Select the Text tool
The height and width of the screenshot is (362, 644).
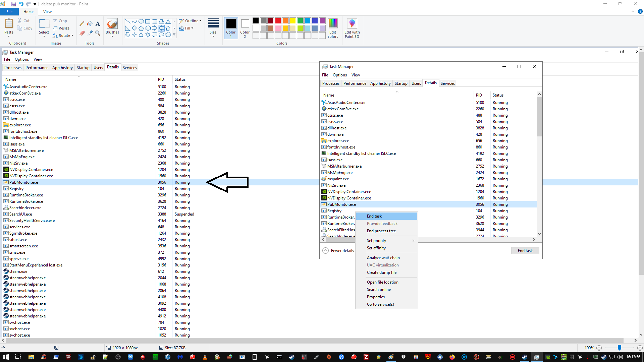point(98,24)
